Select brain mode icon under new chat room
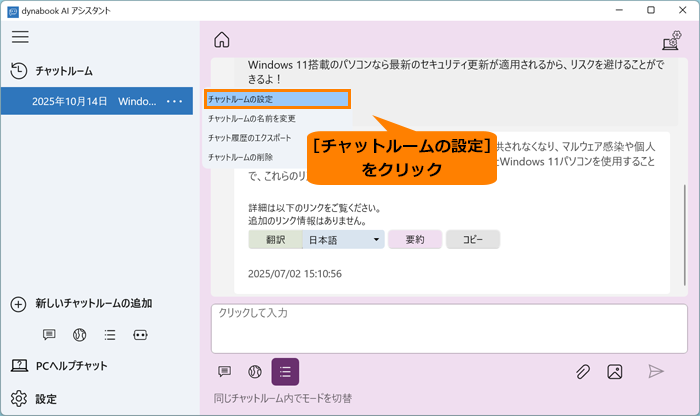The height and width of the screenshot is (416, 700). pyautogui.click(x=79, y=334)
